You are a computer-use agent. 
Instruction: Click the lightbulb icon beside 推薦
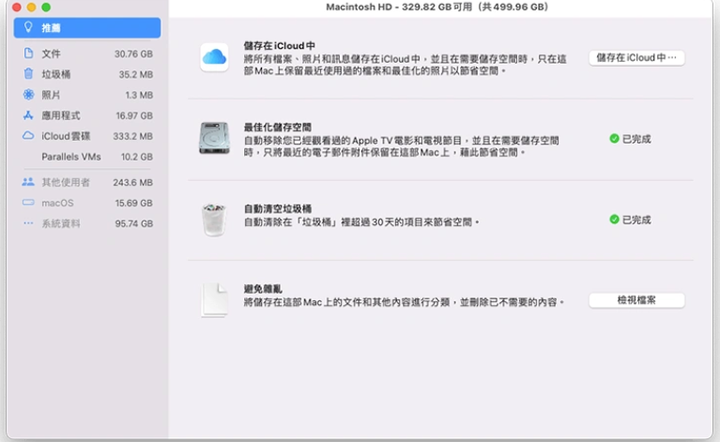click(x=28, y=28)
